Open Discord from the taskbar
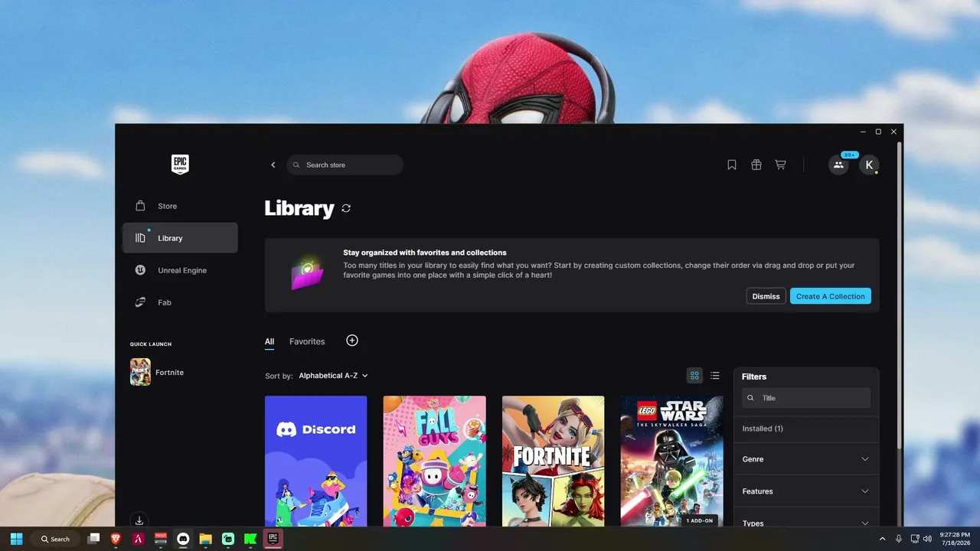Screen dimensions: 980x551 183,539
